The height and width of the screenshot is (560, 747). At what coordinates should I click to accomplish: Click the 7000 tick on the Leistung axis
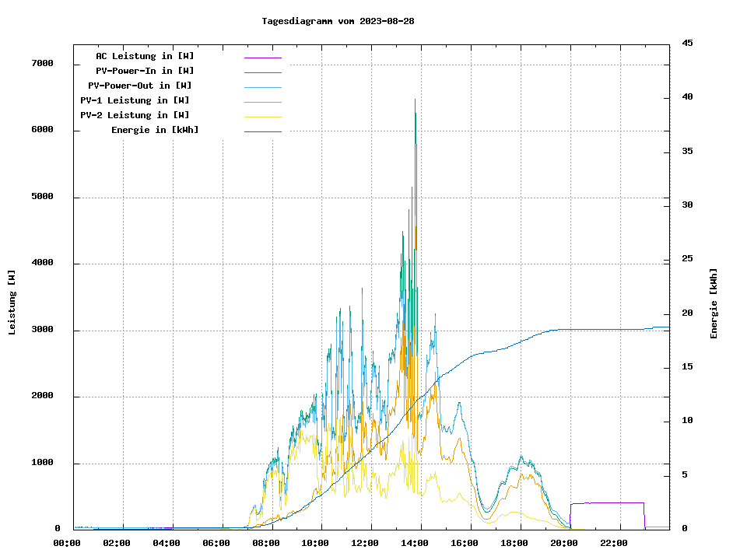[x=41, y=64]
